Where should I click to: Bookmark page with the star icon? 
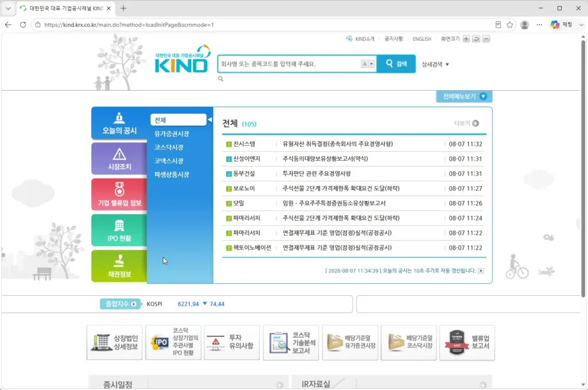(x=510, y=25)
